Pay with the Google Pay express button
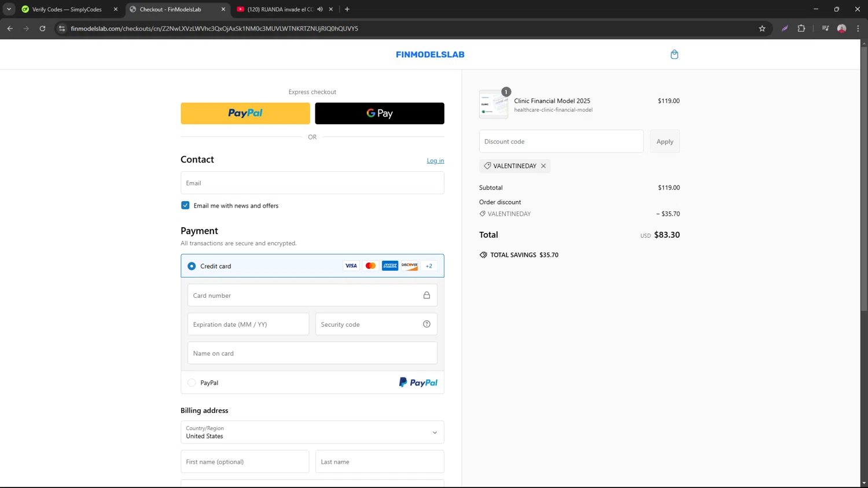 click(x=380, y=113)
